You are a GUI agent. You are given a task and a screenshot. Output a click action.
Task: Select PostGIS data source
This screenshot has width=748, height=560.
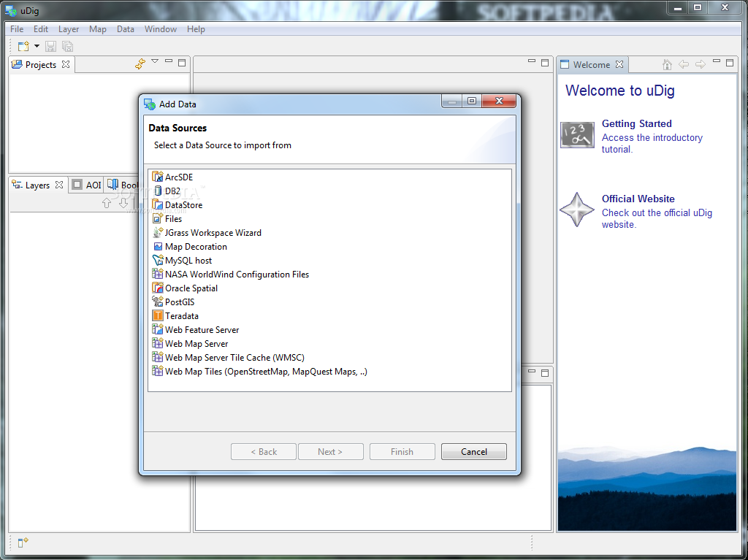(174, 302)
